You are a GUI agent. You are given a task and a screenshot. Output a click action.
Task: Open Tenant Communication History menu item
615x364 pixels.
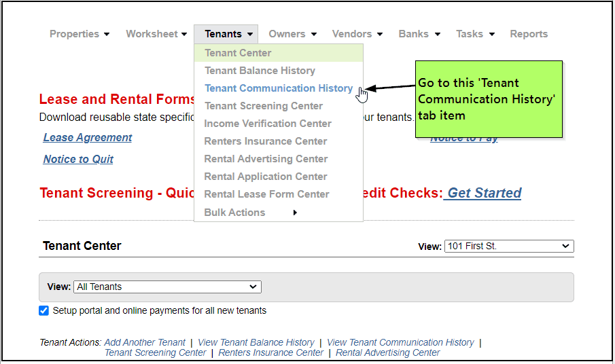(278, 88)
